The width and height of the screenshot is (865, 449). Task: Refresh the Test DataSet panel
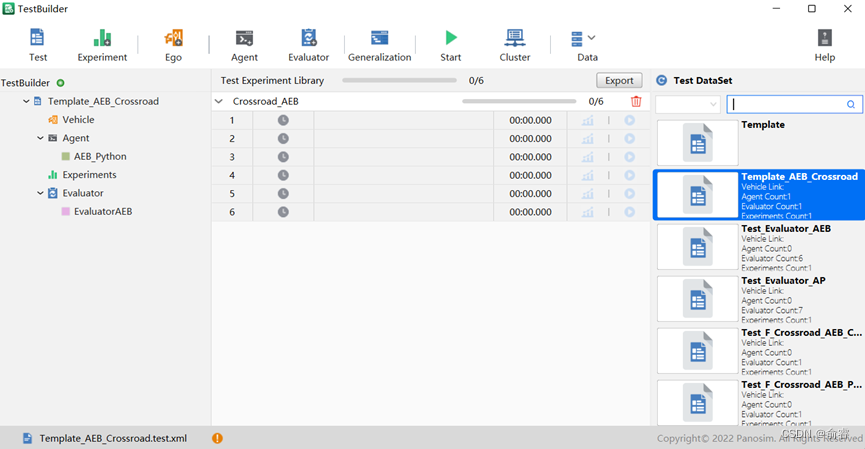tap(661, 81)
